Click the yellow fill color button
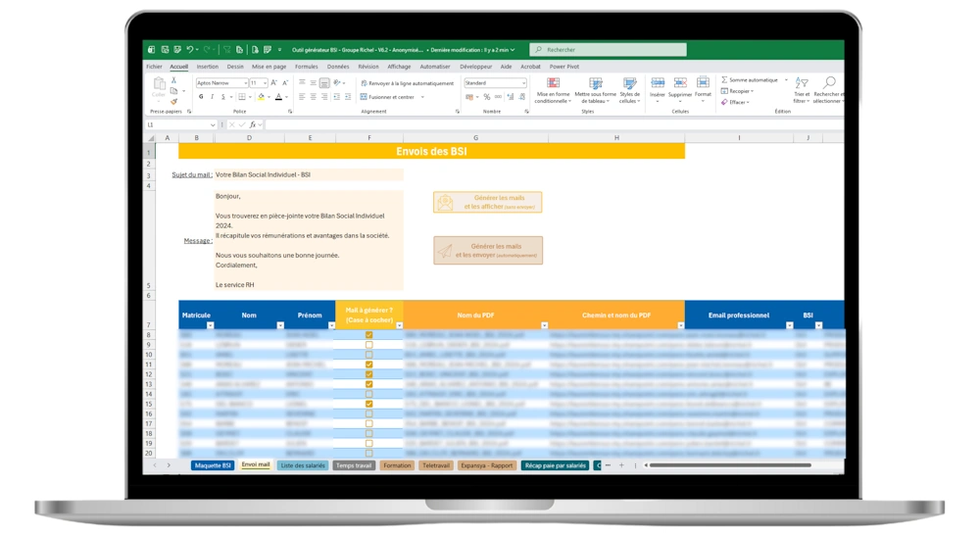 click(261, 97)
